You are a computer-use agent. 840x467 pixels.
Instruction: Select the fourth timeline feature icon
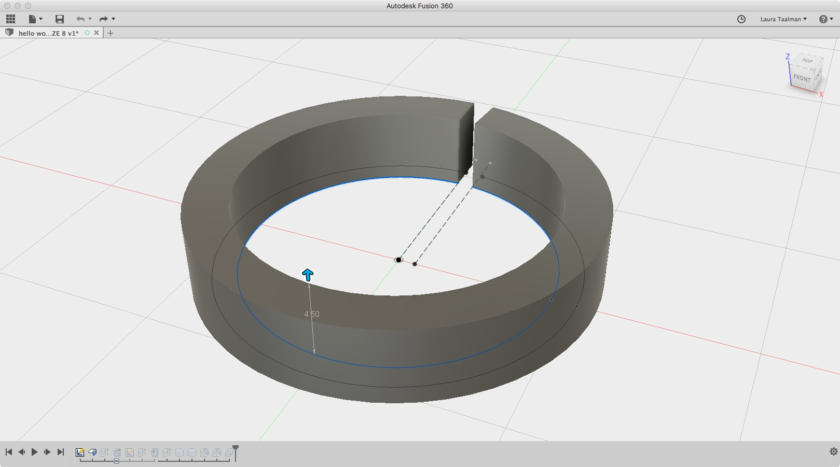(117, 453)
